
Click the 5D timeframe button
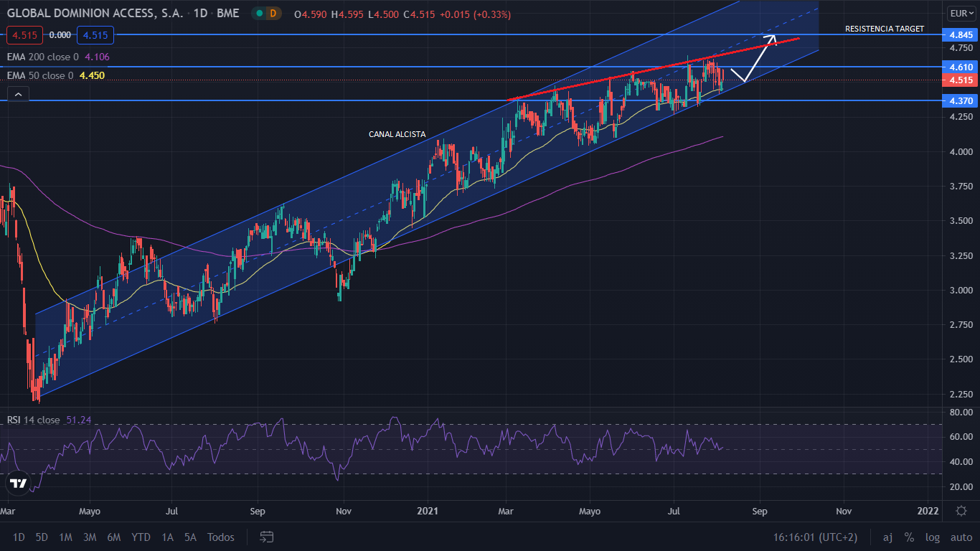coord(41,537)
